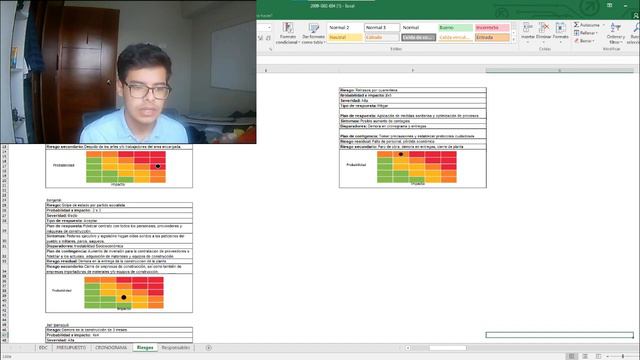The height and width of the screenshot is (360, 640).
Task: Apply the Normal 2 cell style
Action: click(x=345, y=27)
